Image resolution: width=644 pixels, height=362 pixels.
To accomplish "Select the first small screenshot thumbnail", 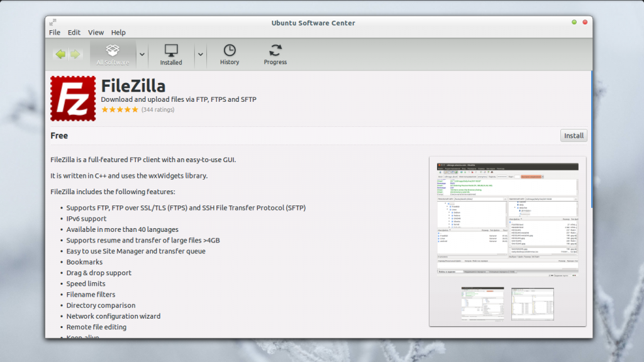I will tap(482, 305).
